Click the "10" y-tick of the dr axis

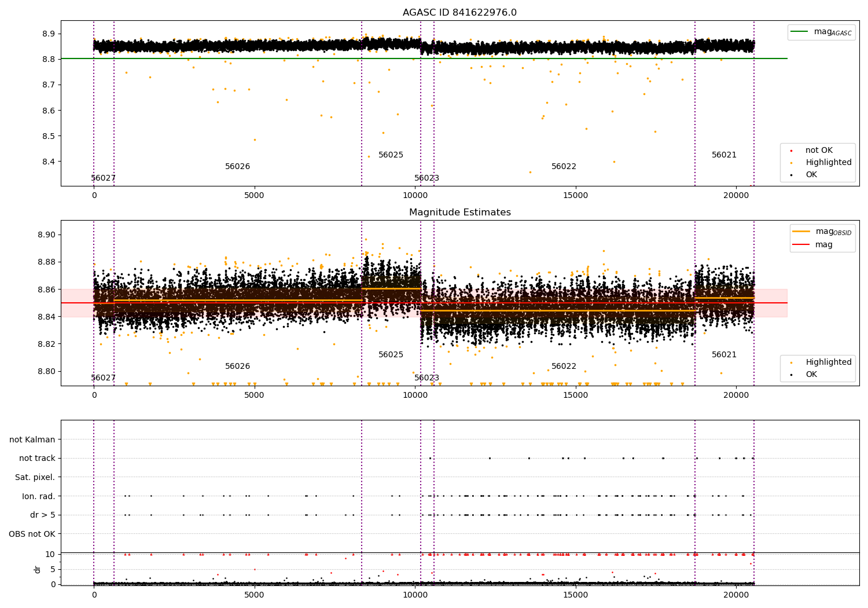tap(50, 554)
